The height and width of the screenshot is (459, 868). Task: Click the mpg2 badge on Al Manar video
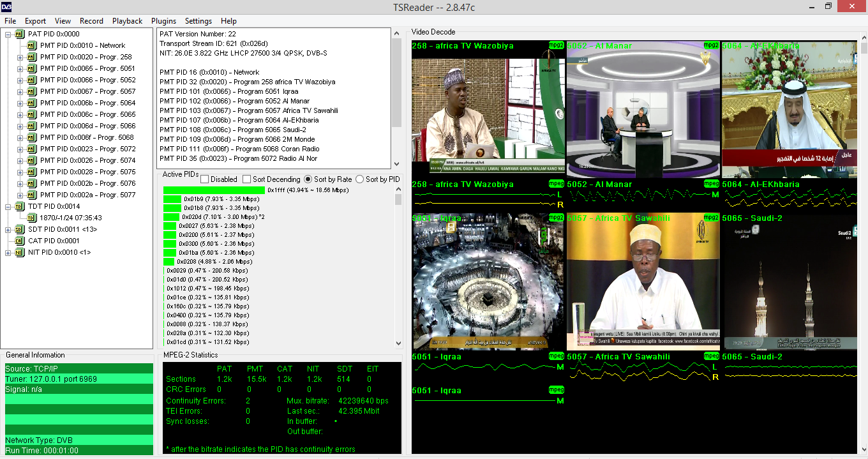[712, 45]
